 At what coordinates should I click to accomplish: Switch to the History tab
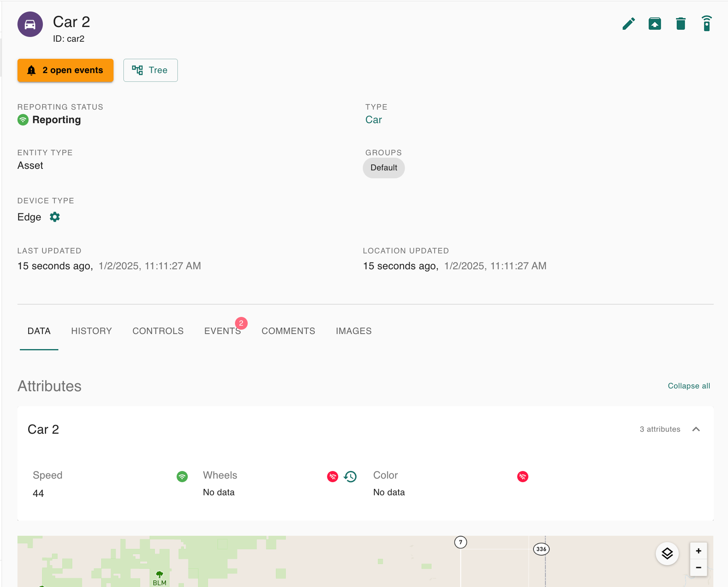coord(91,331)
